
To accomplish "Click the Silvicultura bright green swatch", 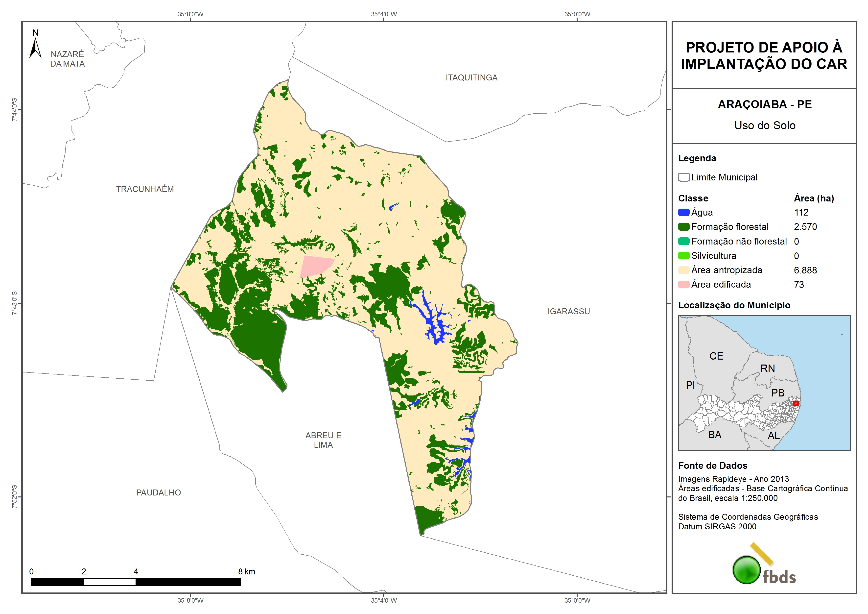I will coord(683,256).
